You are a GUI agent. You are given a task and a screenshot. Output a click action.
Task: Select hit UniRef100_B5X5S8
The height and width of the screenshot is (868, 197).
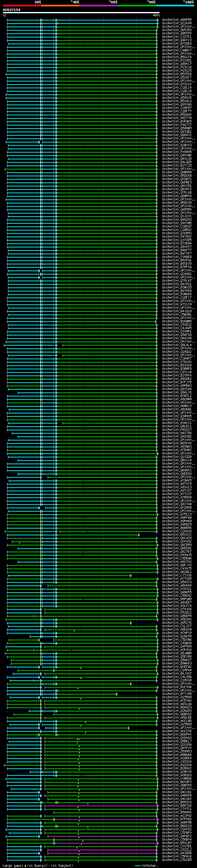click(177, 74)
